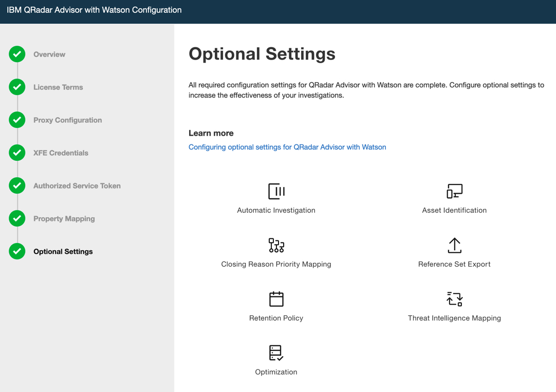Click the Automatic Investigation label
Screen dimensions: 556x392
click(x=276, y=210)
